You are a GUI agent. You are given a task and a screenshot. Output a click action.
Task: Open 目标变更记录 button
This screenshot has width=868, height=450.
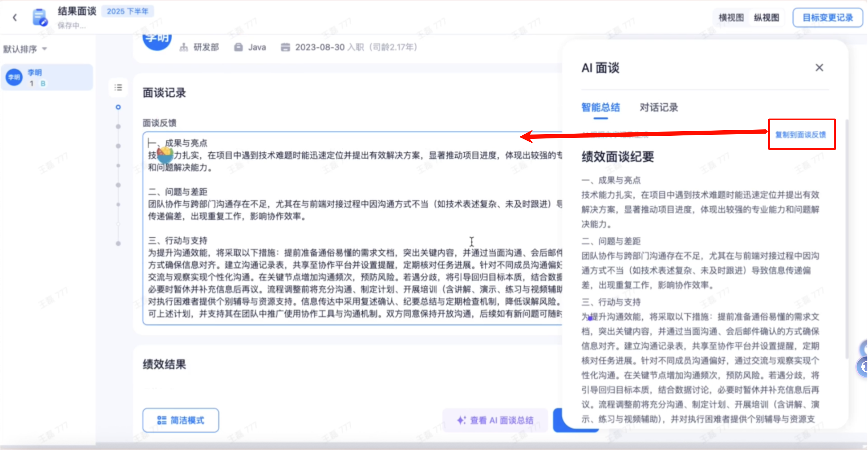click(828, 17)
